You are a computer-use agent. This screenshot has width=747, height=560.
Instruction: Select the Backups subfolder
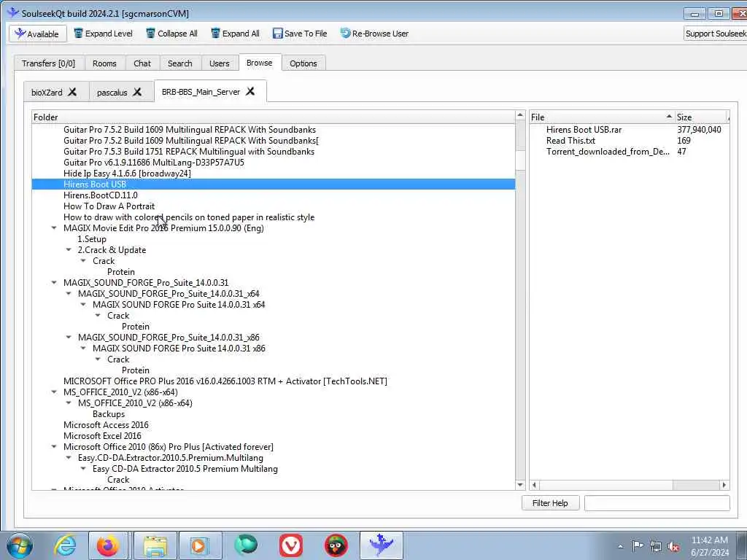[109, 414]
